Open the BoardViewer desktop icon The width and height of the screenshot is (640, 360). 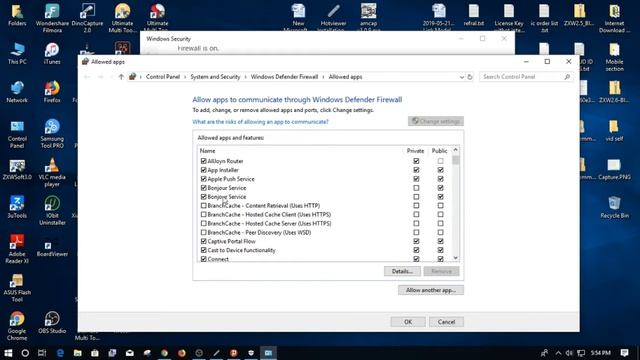point(52,246)
